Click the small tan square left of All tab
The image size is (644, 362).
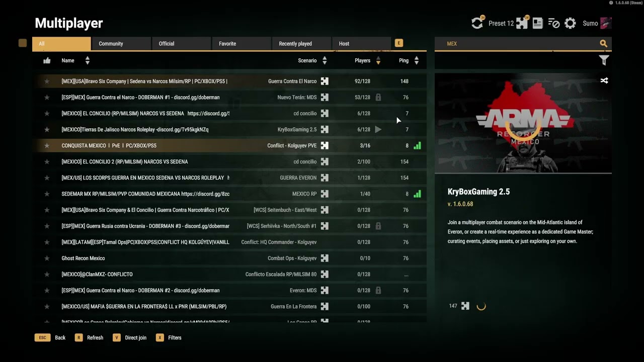click(23, 43)
